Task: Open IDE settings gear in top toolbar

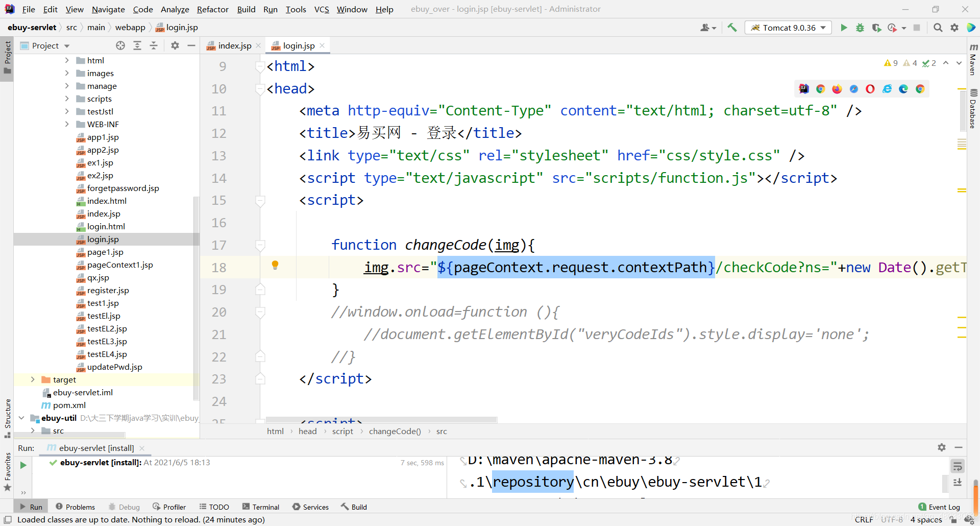Action: pos(954,28)
